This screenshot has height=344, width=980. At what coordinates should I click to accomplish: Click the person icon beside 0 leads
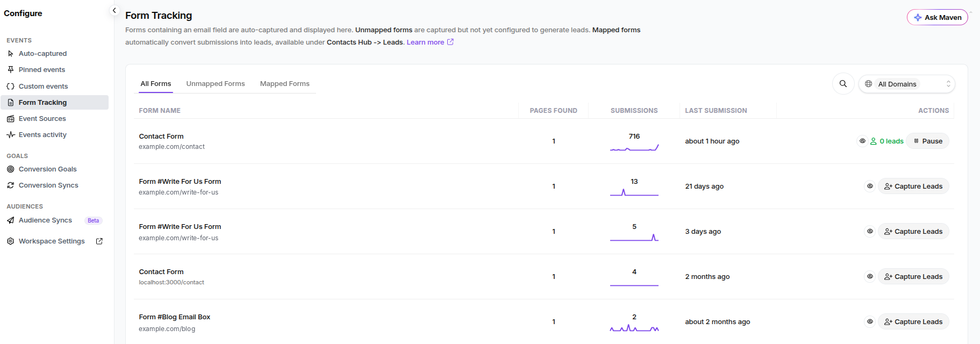coord(874,141)
